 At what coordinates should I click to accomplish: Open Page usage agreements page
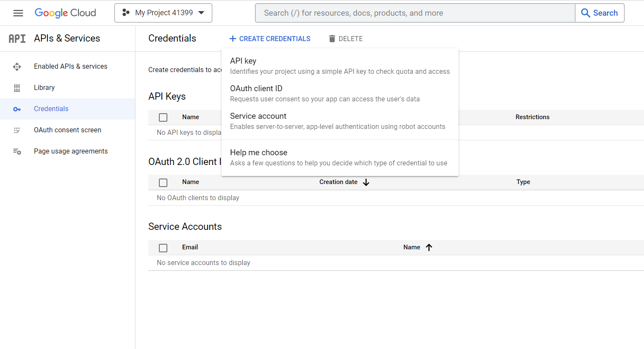click(71, 151)
